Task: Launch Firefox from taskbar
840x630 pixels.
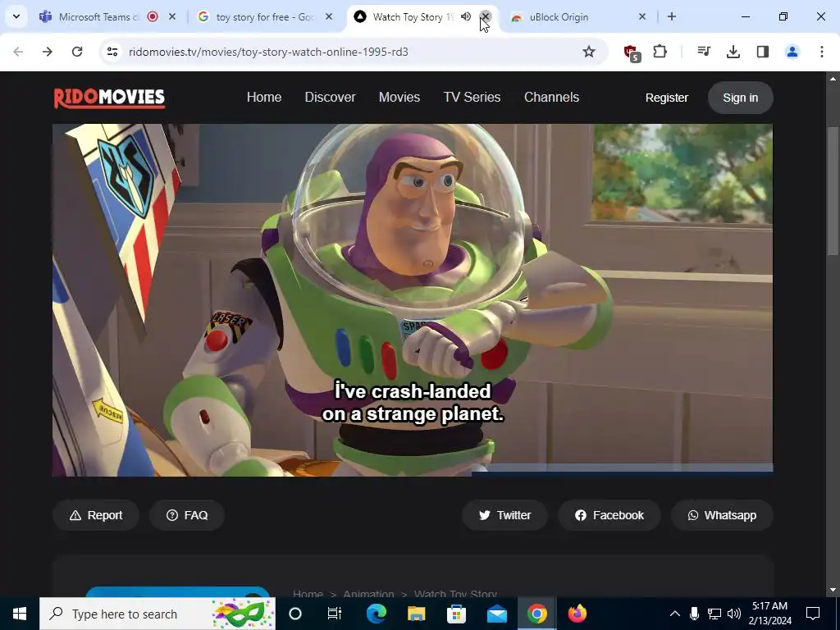Action: coord(577,614)
